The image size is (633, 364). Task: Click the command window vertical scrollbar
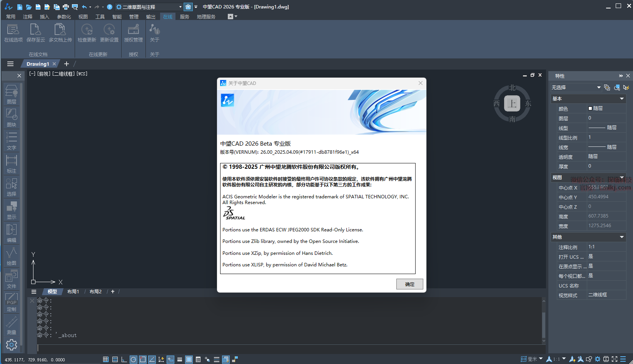point(544,321)
